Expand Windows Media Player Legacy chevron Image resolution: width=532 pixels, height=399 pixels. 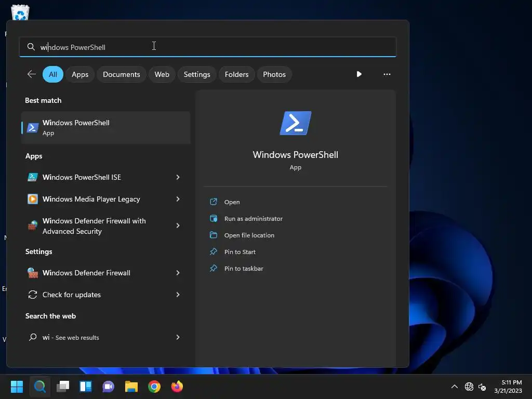coord(178,199)
